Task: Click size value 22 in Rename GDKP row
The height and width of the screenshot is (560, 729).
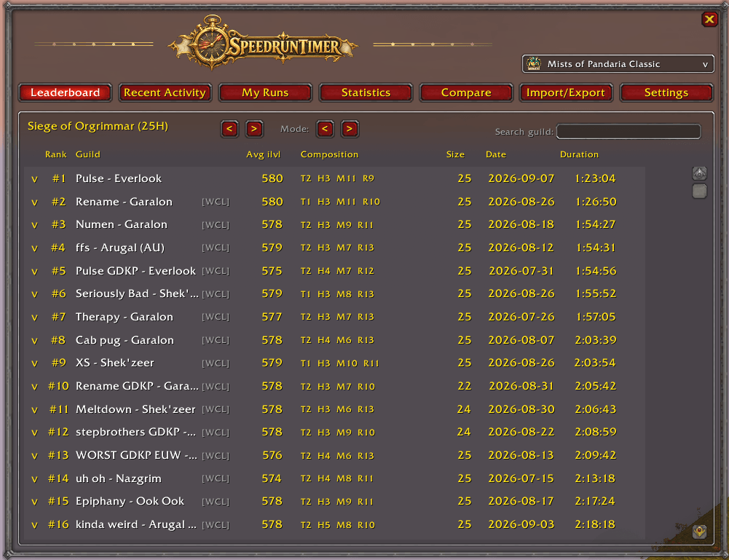Action: coord(464,386)
